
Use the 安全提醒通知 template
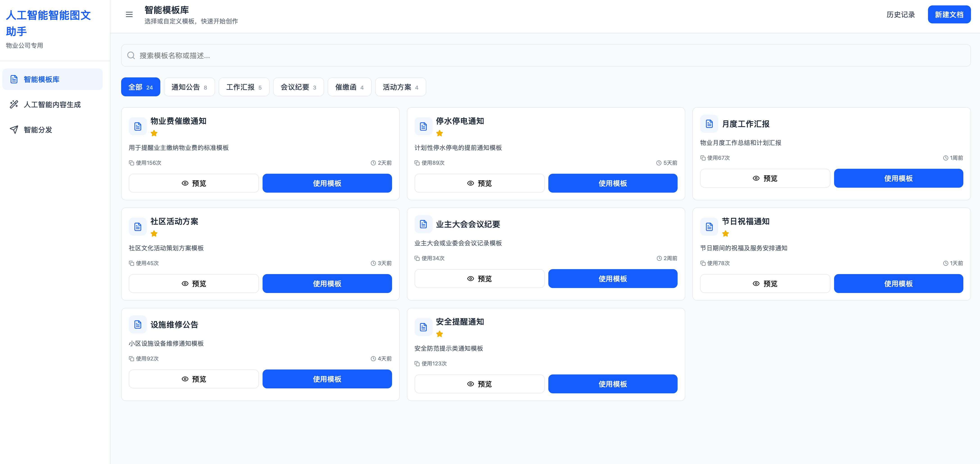(x=613, y=384)
